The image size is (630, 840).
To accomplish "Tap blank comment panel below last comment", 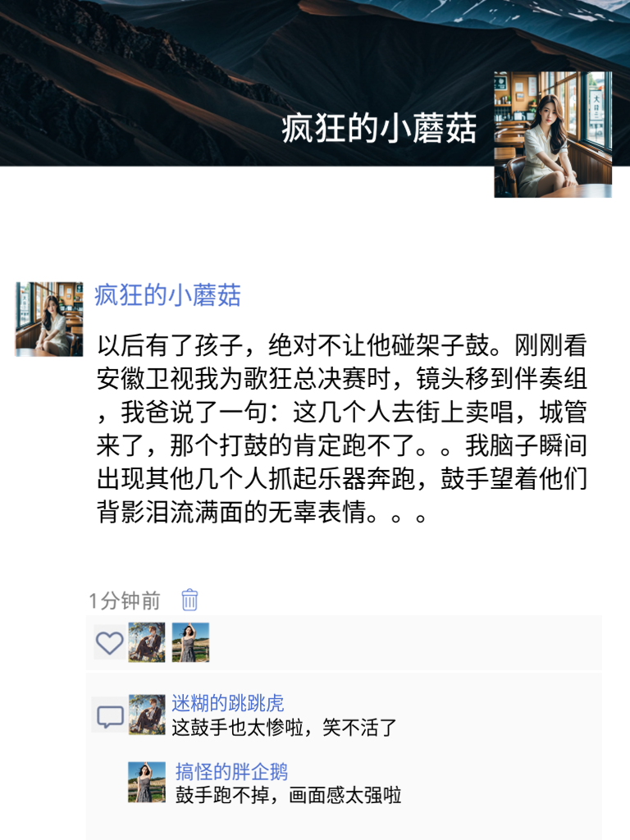I will (344, 822).
